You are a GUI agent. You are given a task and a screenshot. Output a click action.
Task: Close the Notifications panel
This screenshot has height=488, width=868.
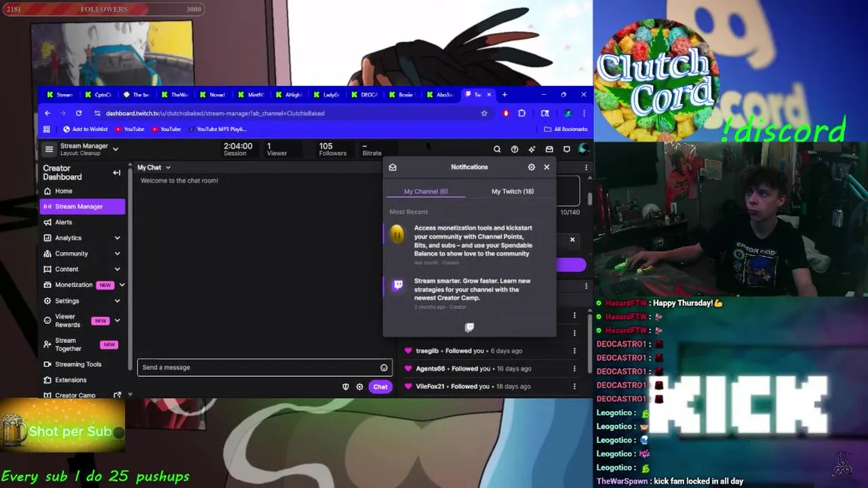point(547,167)
